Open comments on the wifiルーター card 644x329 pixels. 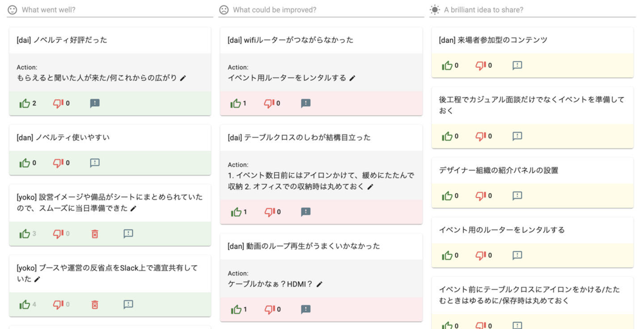(x=306, y=104)
